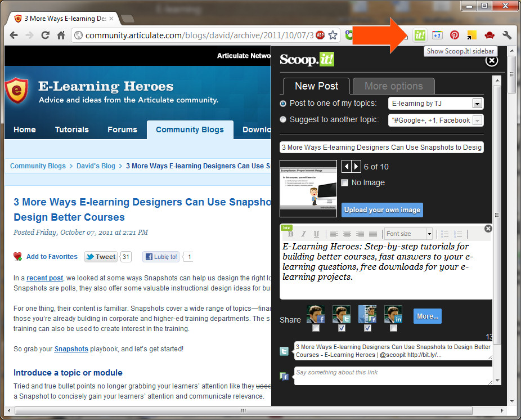This screenshot has width=521, height=420.
Task: Uncheck the Facebook page share checkbox
Action: coord(367,328)
